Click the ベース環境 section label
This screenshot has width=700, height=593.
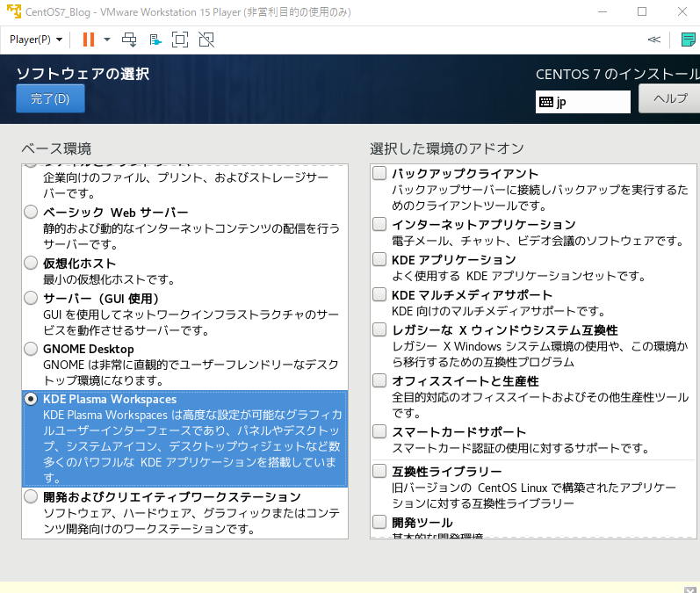(x=56, y=148)
